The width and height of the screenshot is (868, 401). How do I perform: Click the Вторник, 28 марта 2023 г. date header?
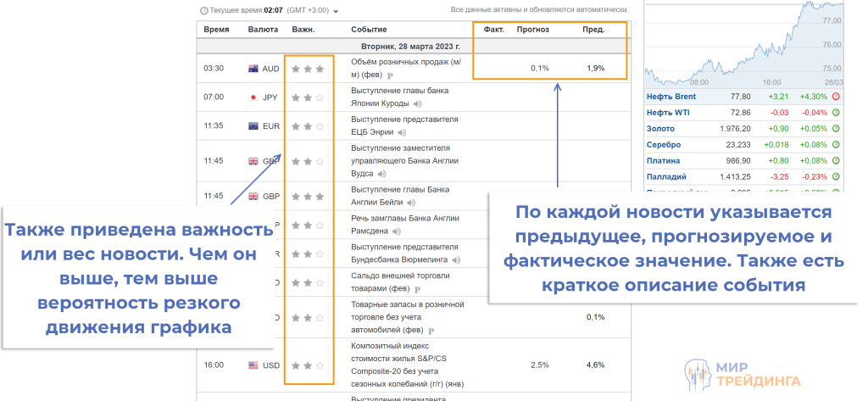pos(410,47)
